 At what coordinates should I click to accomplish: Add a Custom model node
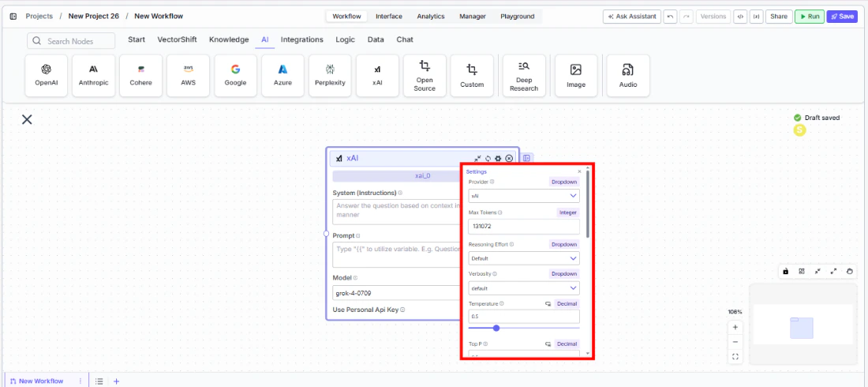(x=472, y=75)
